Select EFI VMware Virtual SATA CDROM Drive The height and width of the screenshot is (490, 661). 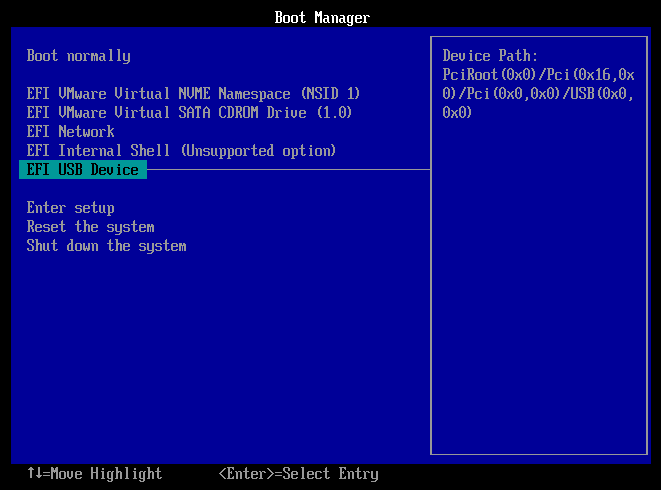click(189, 113)
